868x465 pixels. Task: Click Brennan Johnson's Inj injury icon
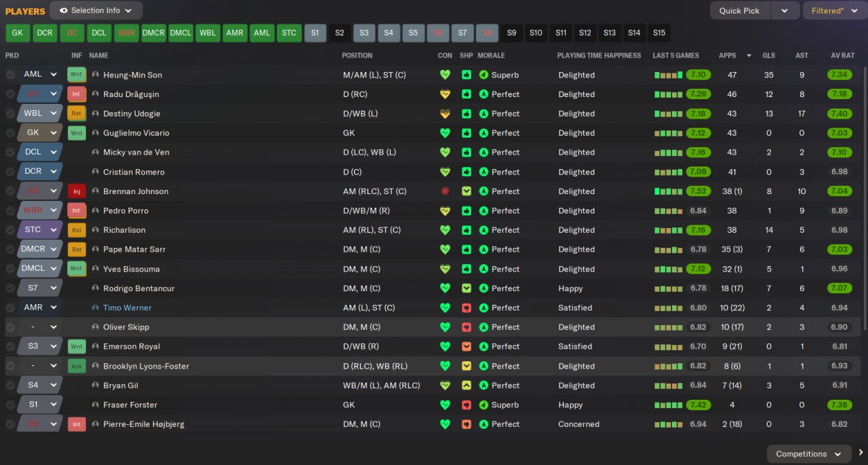coord(77,191)
